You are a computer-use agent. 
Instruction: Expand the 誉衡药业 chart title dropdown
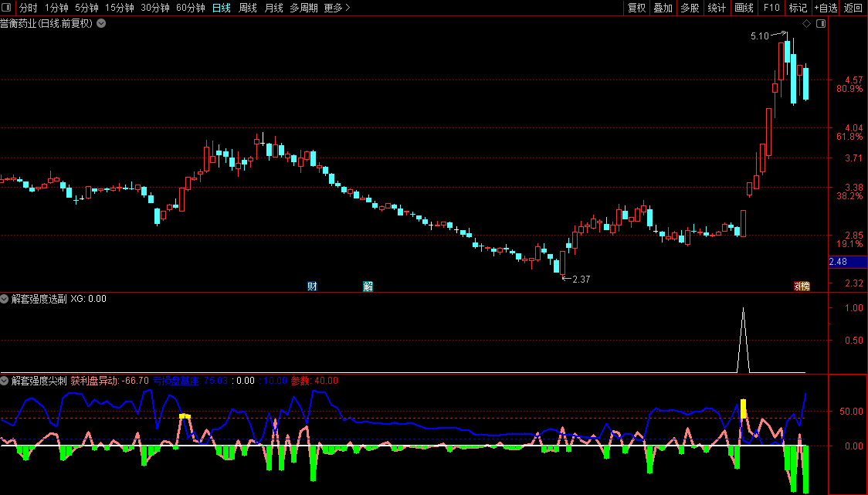pos(101,23)
